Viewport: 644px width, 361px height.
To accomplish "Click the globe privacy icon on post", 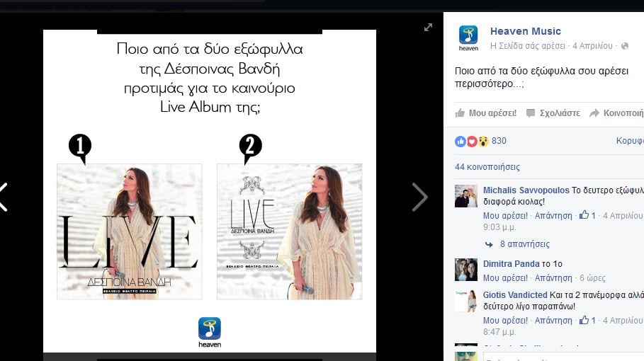I will 625,46.
